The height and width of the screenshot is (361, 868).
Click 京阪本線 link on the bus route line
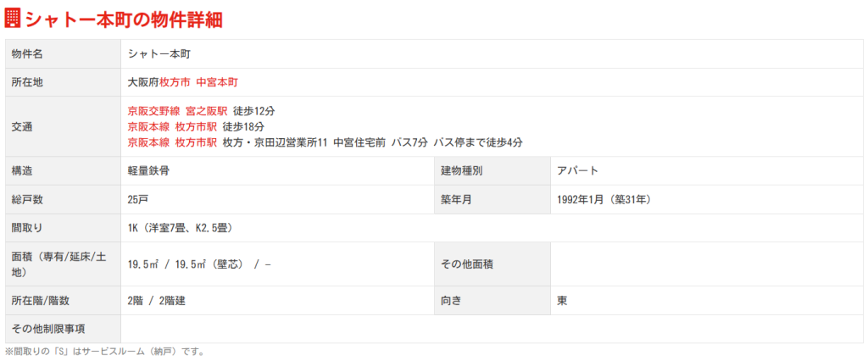[148, 142]
